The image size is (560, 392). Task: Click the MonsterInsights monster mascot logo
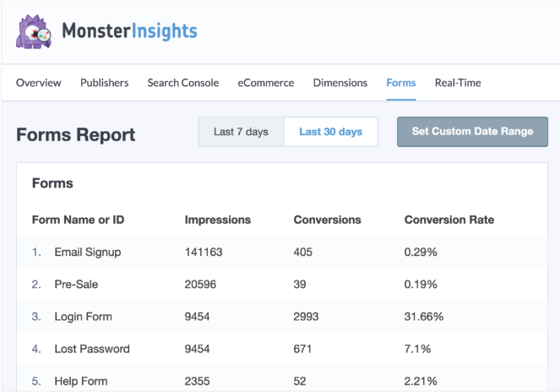(34, 31)
